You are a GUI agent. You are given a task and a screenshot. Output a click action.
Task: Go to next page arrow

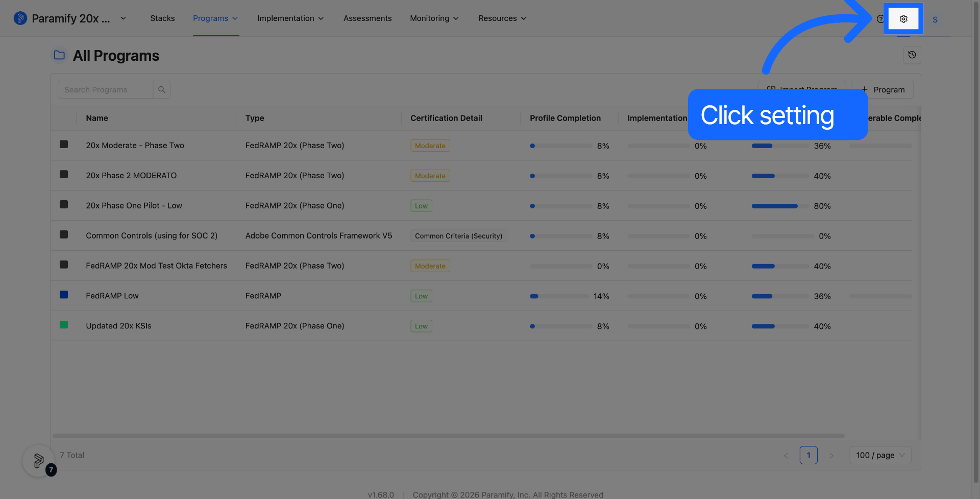click(831, 455)
